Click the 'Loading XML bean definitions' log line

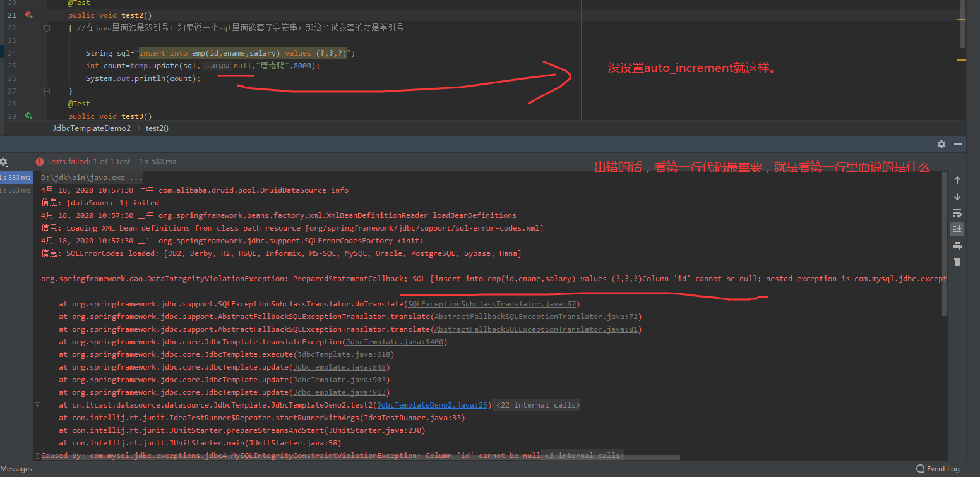tap(292, 228)
